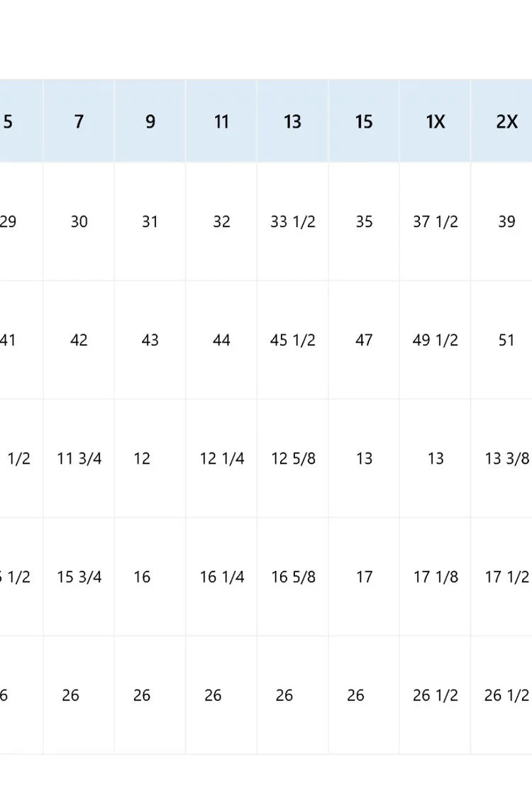Select the cell with value 45 1/2
This screenshot has height=798, width=532.
click(293, 340)
